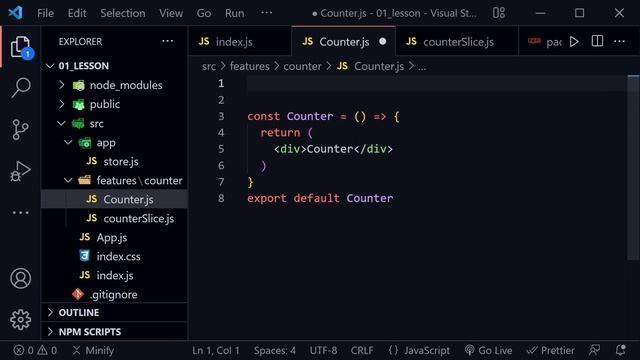Open the File menu
640x360 pixels.
45,13
